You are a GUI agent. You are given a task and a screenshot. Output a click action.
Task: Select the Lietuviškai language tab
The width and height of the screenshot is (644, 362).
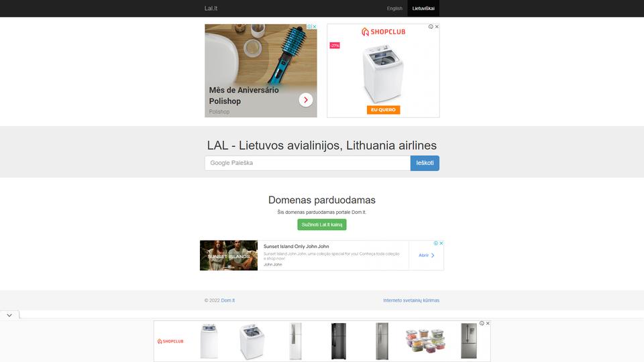coord(423,8)
